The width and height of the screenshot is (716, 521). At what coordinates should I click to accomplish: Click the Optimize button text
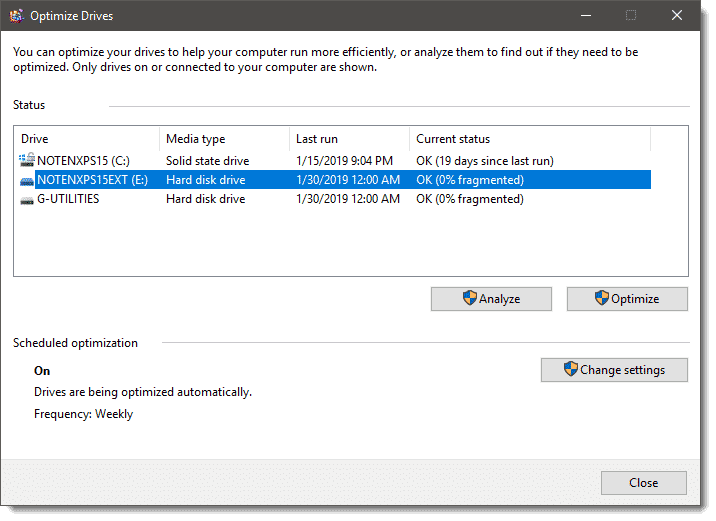(x=635, y=298)
